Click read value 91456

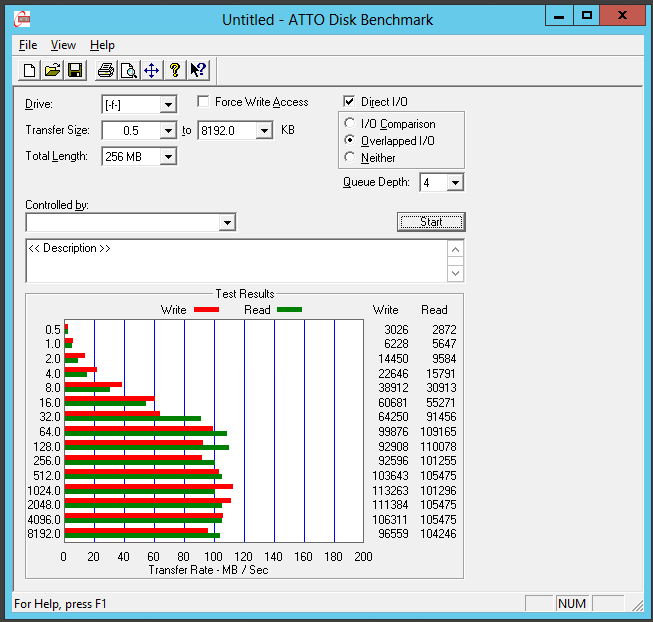click(x=441, y=416)
